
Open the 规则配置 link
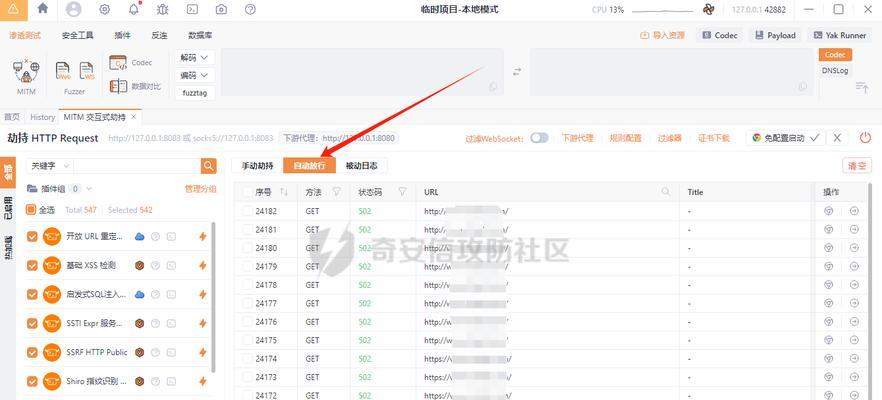click(626, 138)
